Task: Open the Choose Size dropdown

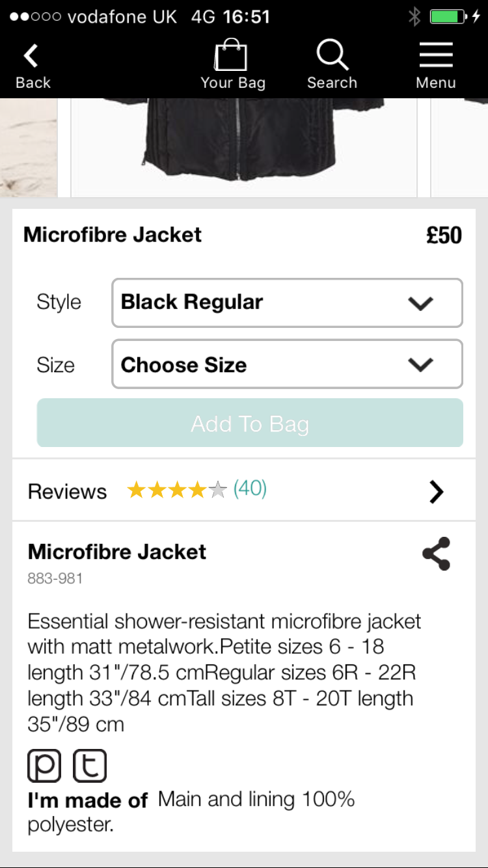Action: tap(287, 364)
